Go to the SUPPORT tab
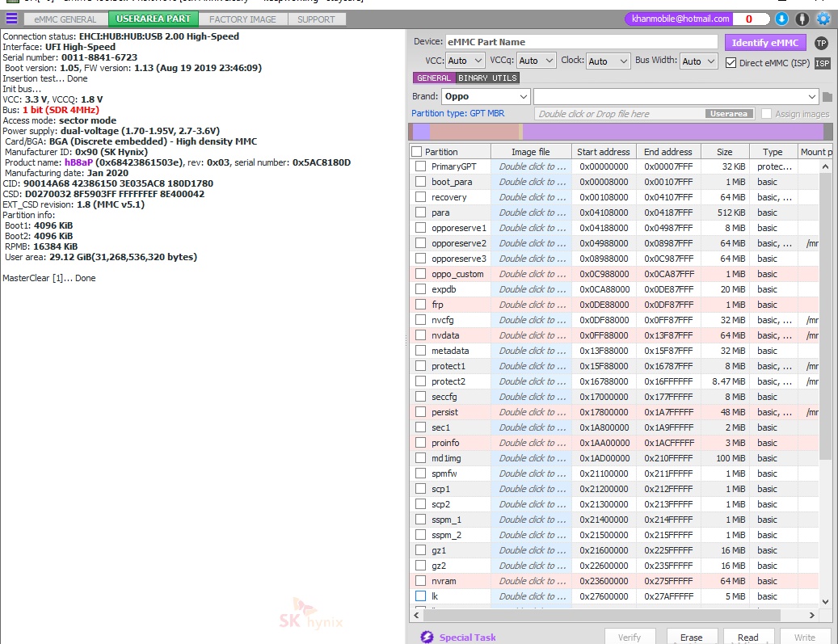838x644 pixels. (x=316, y=19)
